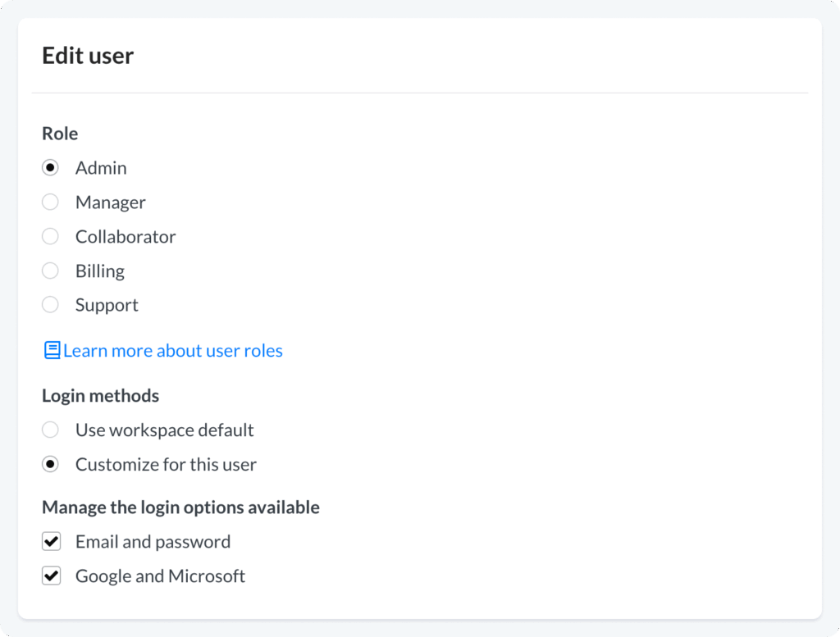Select the Support role radio button
Viewport: 840px width, 637px height.
click(x=51, y=305)
